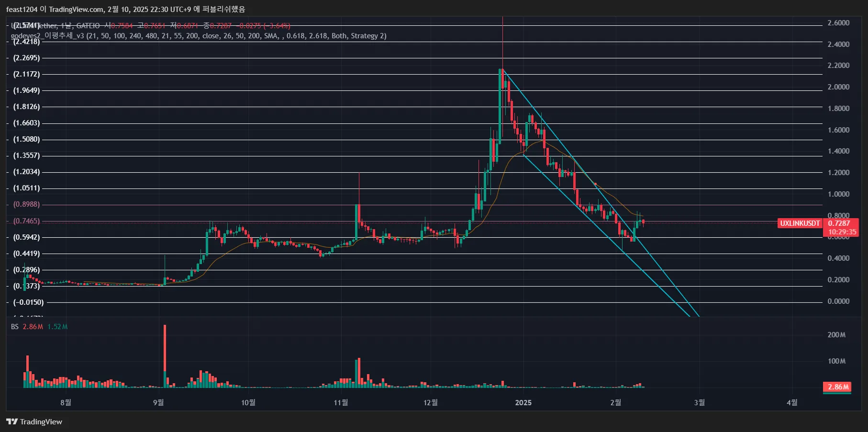
Task: Select the (0.2896) level label
Action: click(26, 270)
